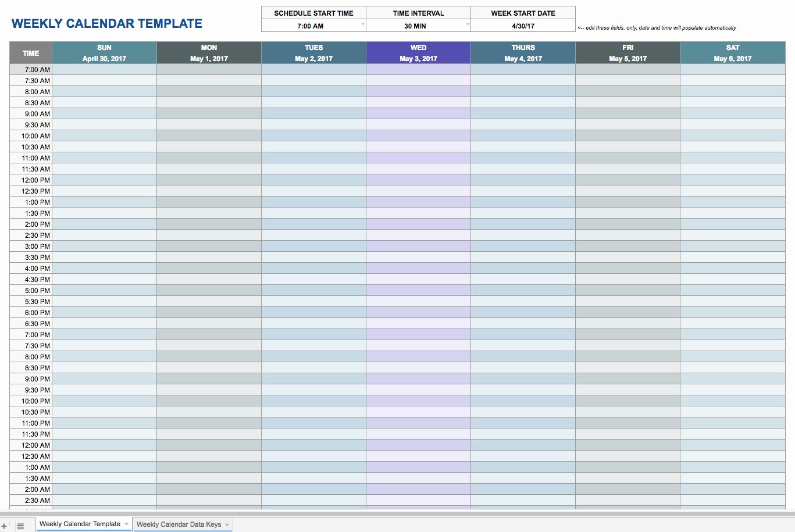Click the 1:30 PM time row label

click(x=31, y=213)
